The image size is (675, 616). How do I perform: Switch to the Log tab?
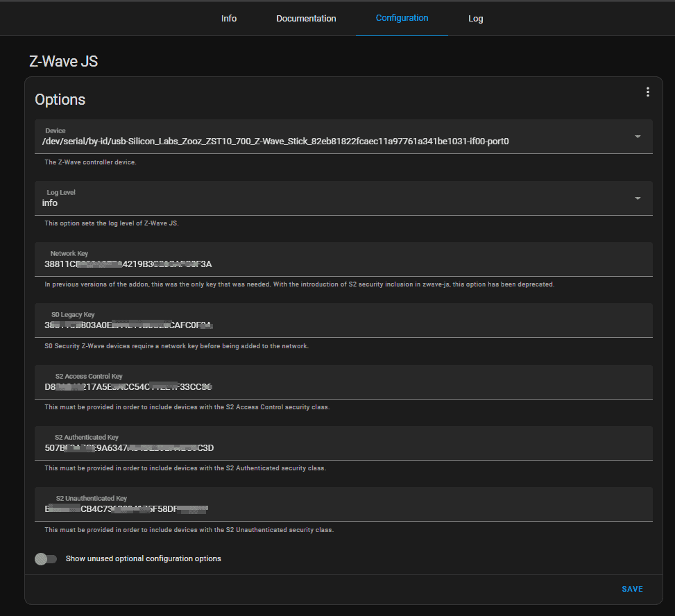[475, 19]
